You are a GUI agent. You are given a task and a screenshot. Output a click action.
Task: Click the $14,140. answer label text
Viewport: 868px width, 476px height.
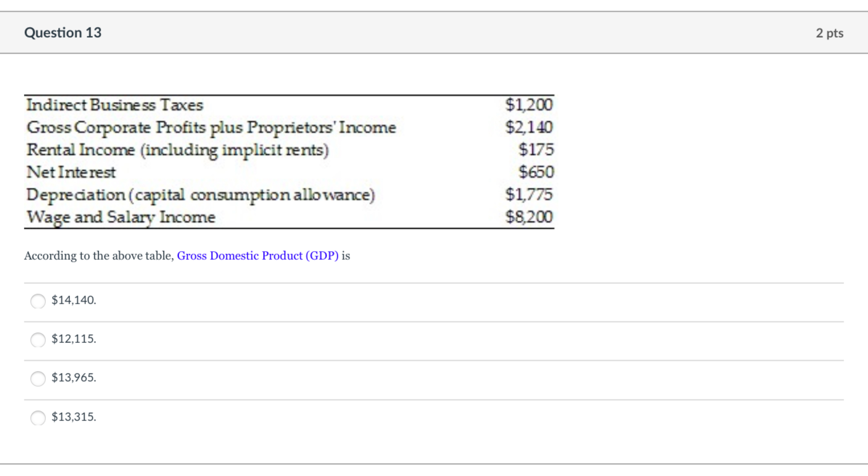coord(74,300)
